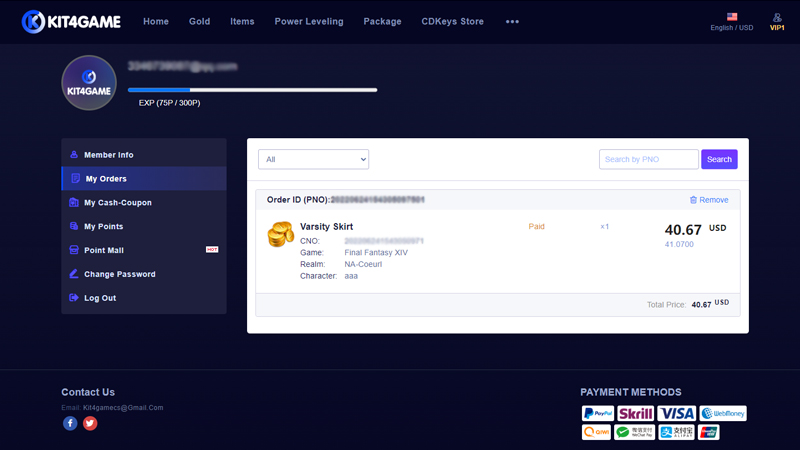Image resolution: width=800 pixels, height=450 pixels.
Task: Click the VISA payment icon
Action: (677, 413)
